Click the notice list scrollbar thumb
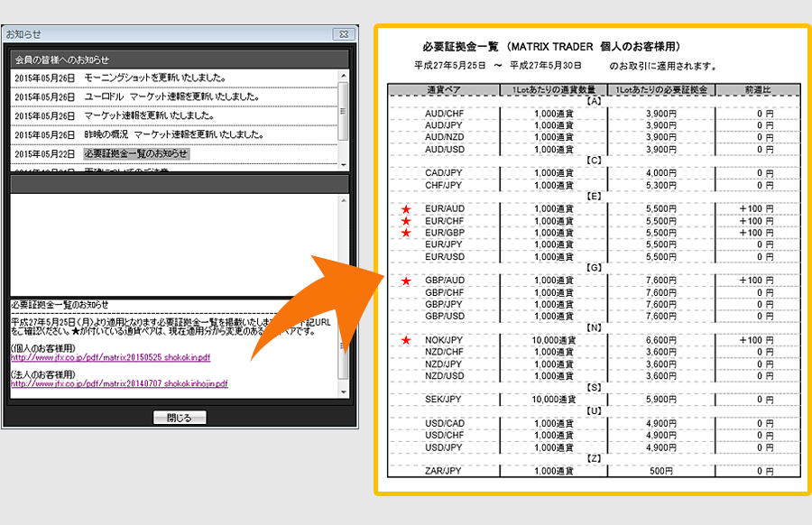Viewport: 812px width, 525px height. pyautogui.click(x=344, y=111)
